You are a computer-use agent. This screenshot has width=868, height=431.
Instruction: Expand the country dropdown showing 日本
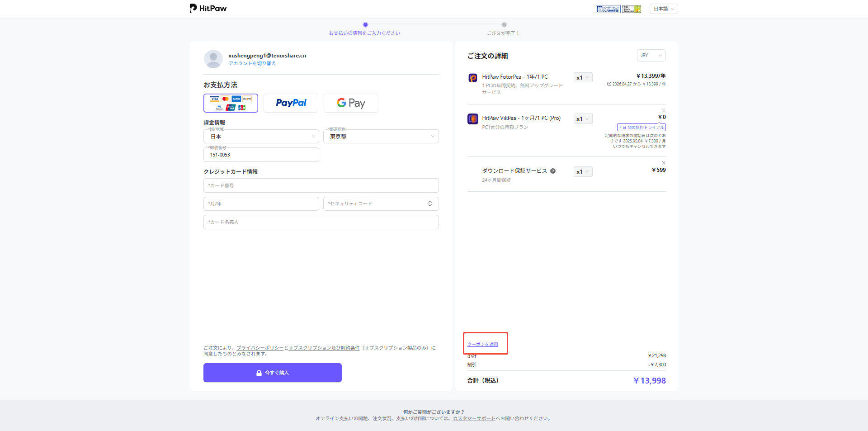[261, 137]
